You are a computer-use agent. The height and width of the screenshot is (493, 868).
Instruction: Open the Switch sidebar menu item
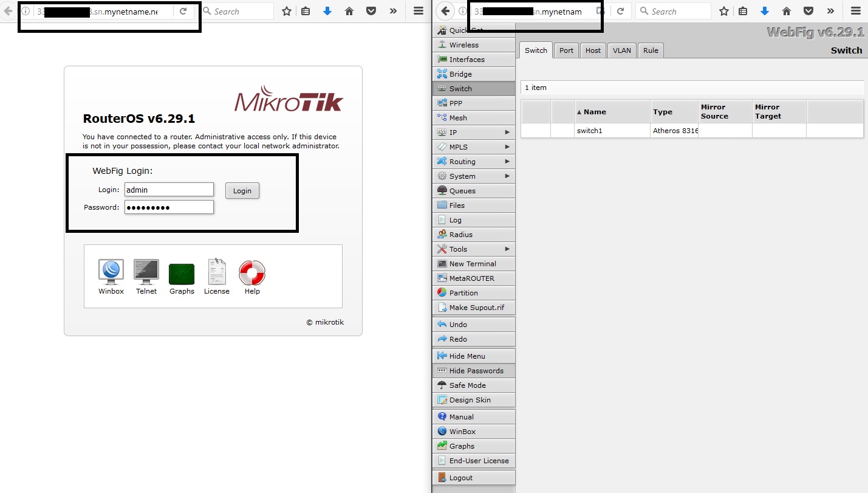pyautogui.click(x=474, y=89)
